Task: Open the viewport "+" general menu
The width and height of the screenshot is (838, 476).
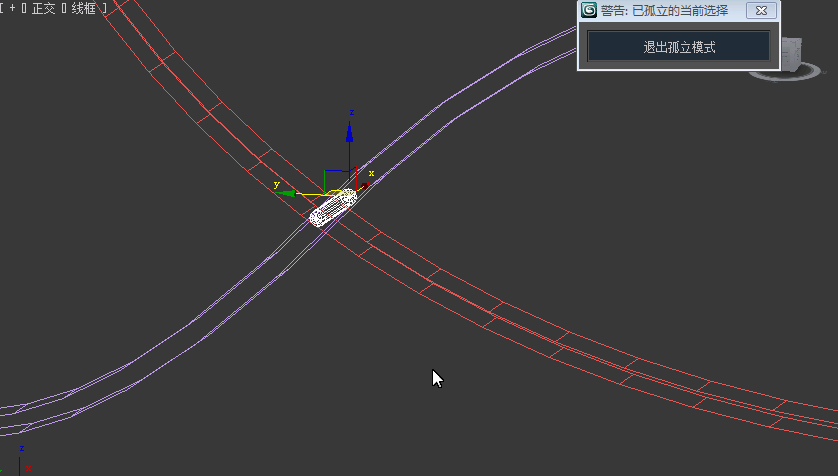Action: click(12, 9)
